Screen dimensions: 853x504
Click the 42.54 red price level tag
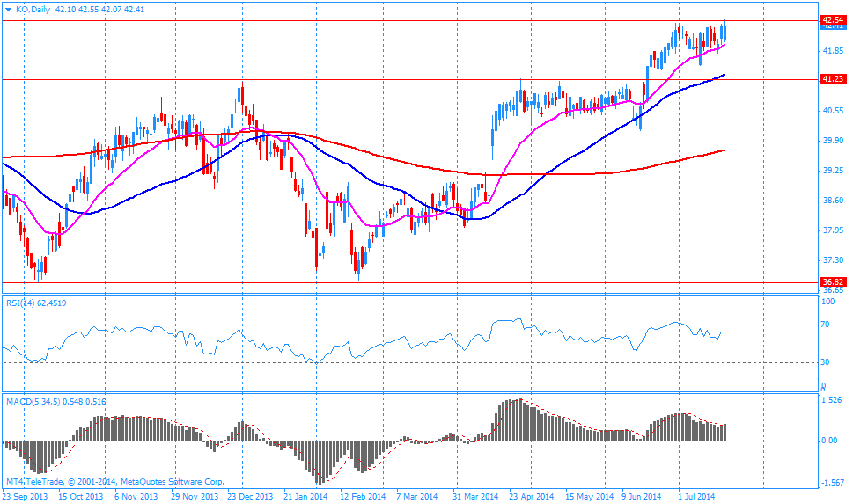[833, 20]
